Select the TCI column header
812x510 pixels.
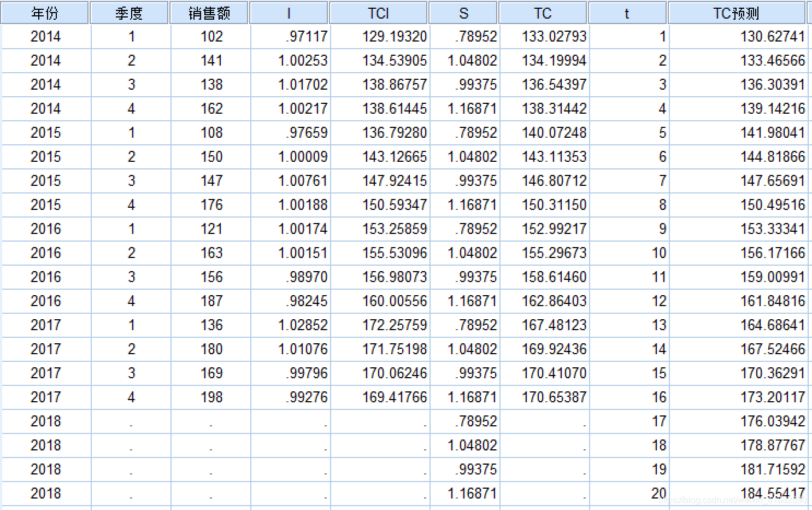click(378, 13)
